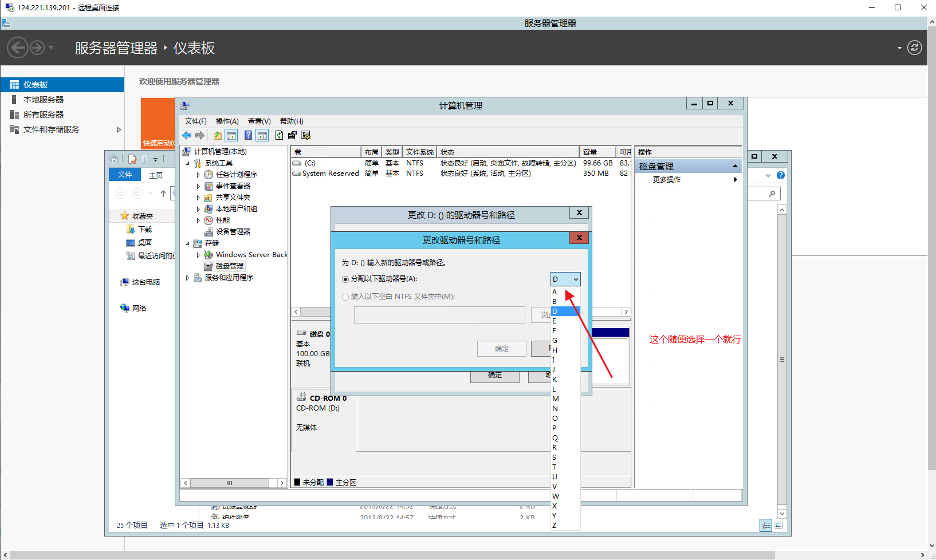Image resolution: width=936 pixels, height=560 pixels.
Task: Click the blue help question mark icon
Action: [248, 136]
